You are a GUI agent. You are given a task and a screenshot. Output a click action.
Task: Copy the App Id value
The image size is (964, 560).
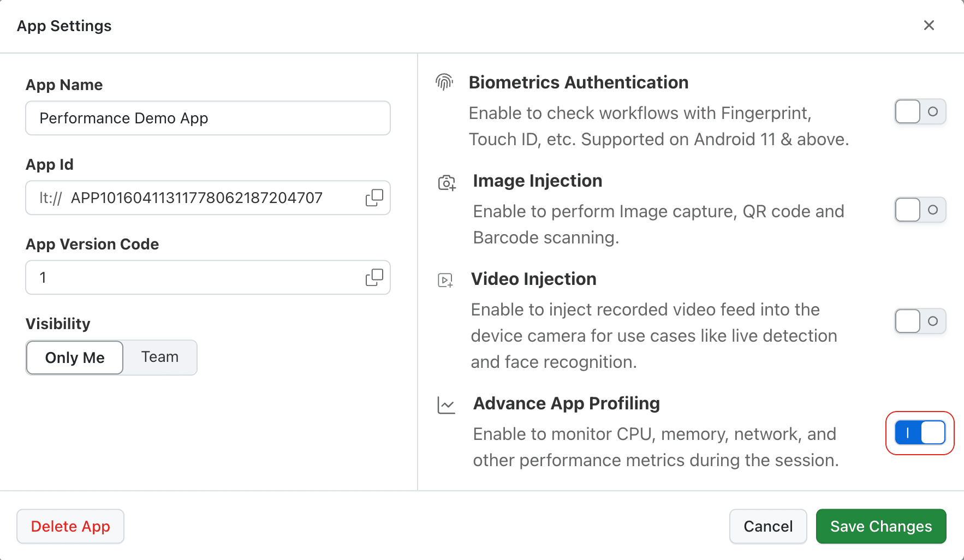pyautogui.click(x=374, y=198)
